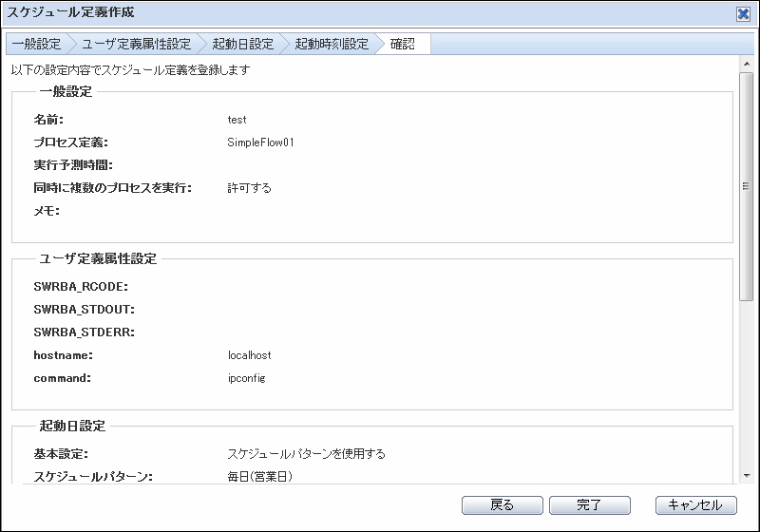
Task: Click the 名前: label
Action: pos(48,119)
